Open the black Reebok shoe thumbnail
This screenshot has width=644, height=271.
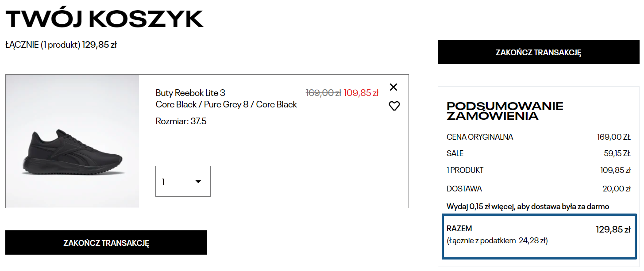[x=72, y=141]
